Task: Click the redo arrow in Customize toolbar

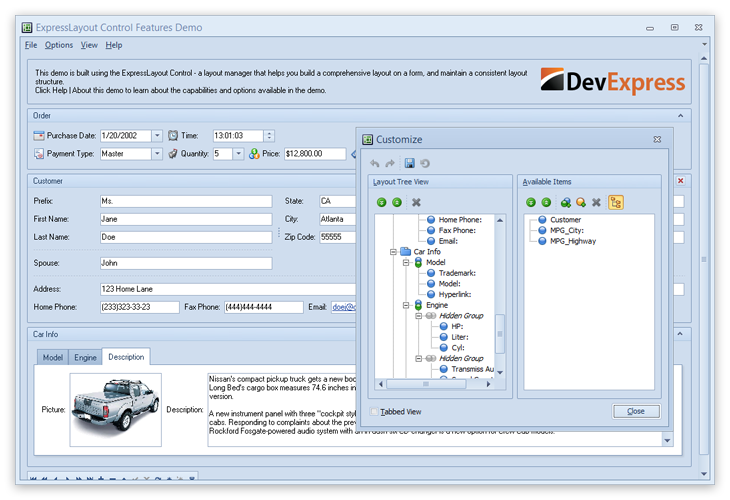Action: [391, 163]
